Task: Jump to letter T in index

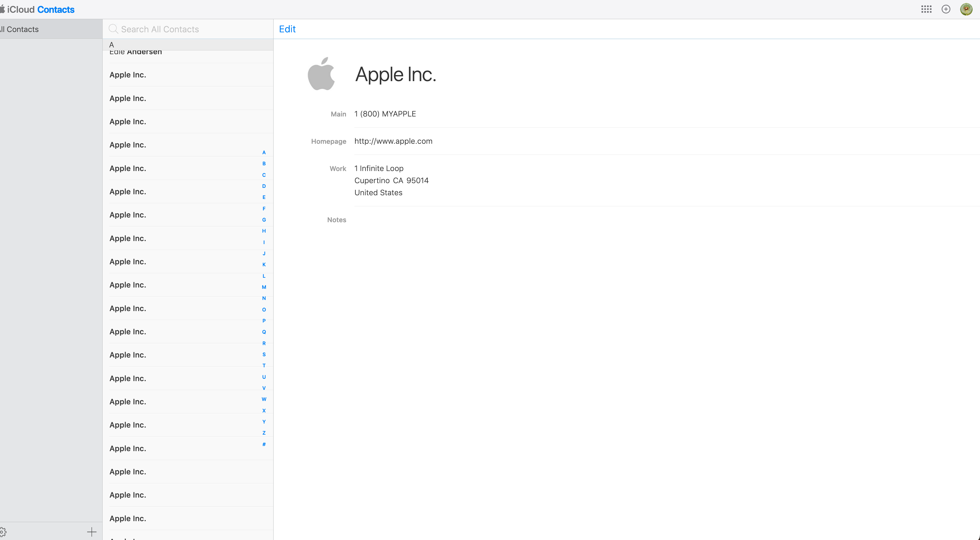Action: click(x=264, y=365)
